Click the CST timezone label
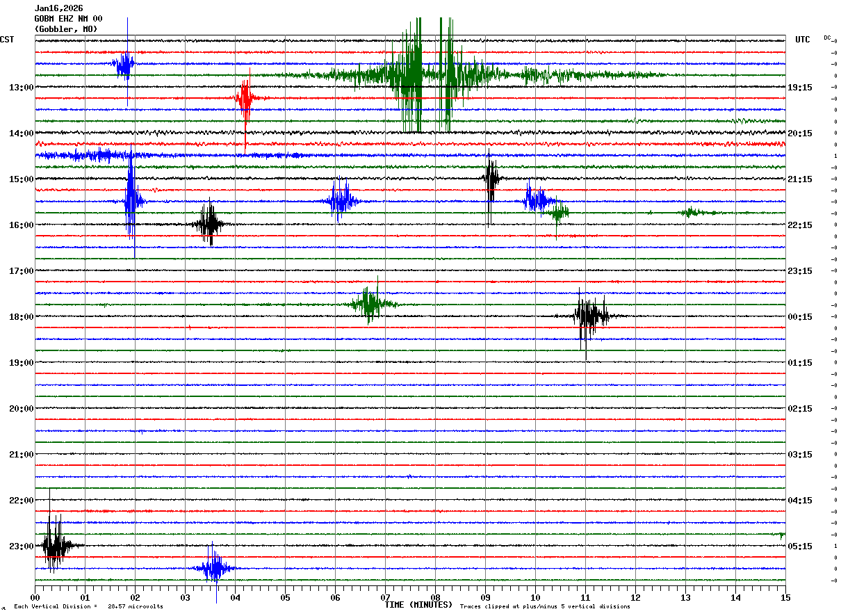The width and height of the screenshot is (841, 616). pos(7,40)
